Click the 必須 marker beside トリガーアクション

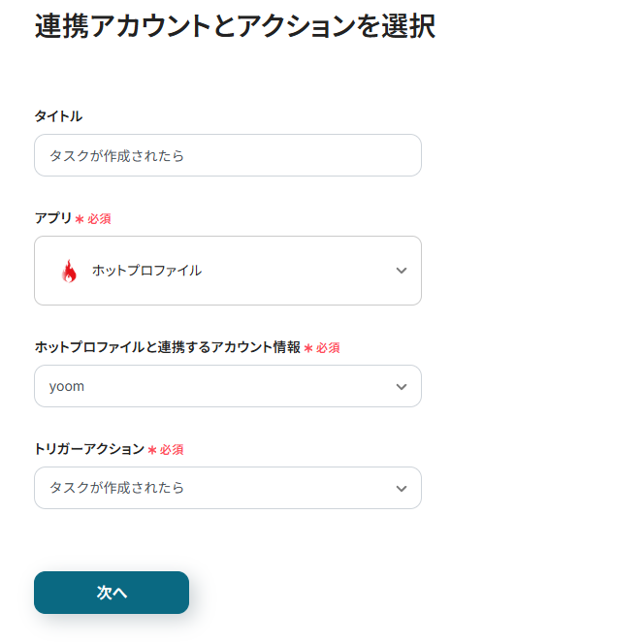(172, 450)
